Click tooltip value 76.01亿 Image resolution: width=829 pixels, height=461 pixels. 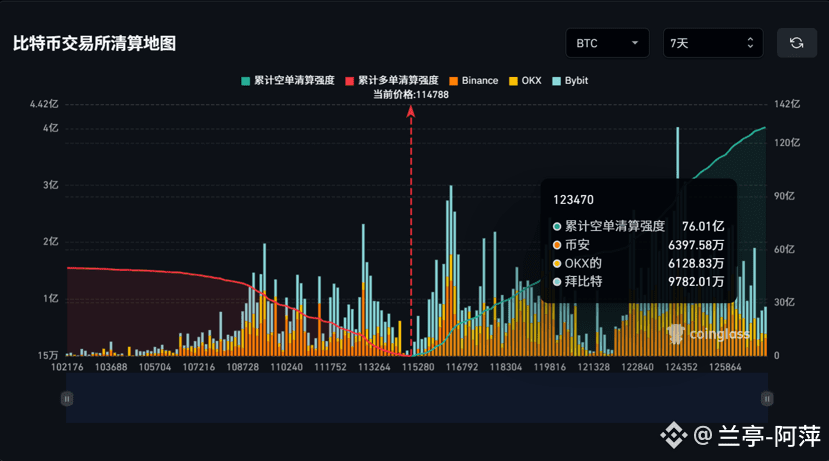tap(703, 226)
